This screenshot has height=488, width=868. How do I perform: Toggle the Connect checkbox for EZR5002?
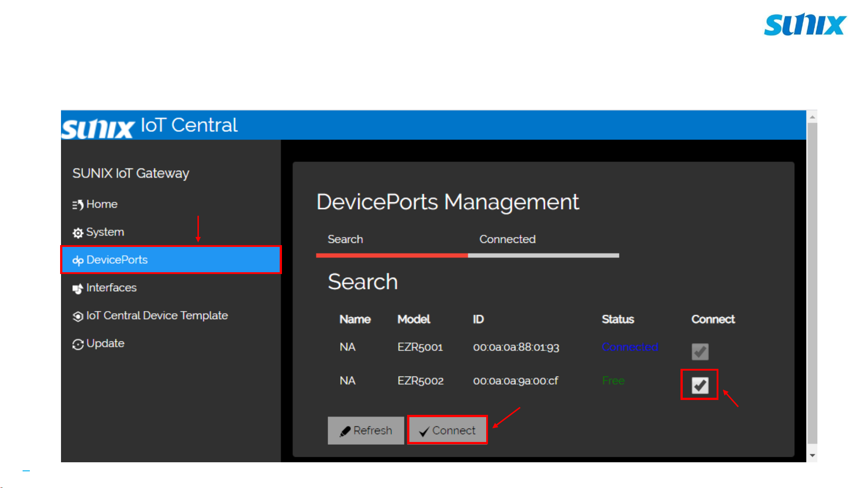(x=699, y=385)
